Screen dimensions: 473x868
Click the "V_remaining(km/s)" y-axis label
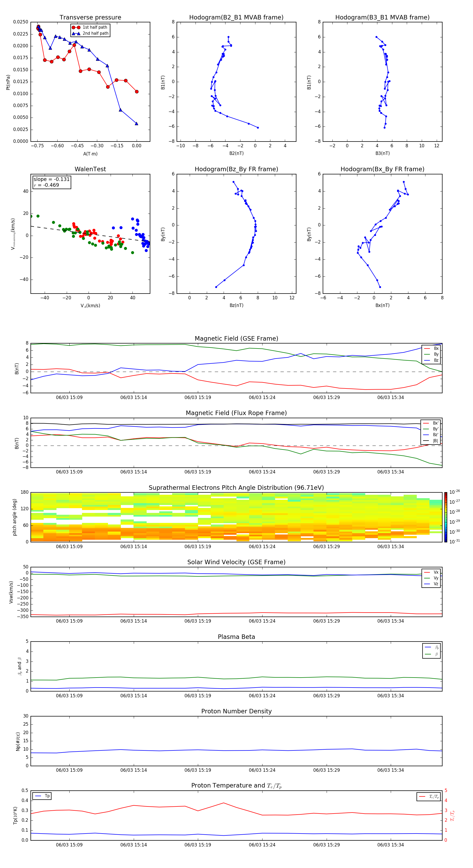(13, 234)
